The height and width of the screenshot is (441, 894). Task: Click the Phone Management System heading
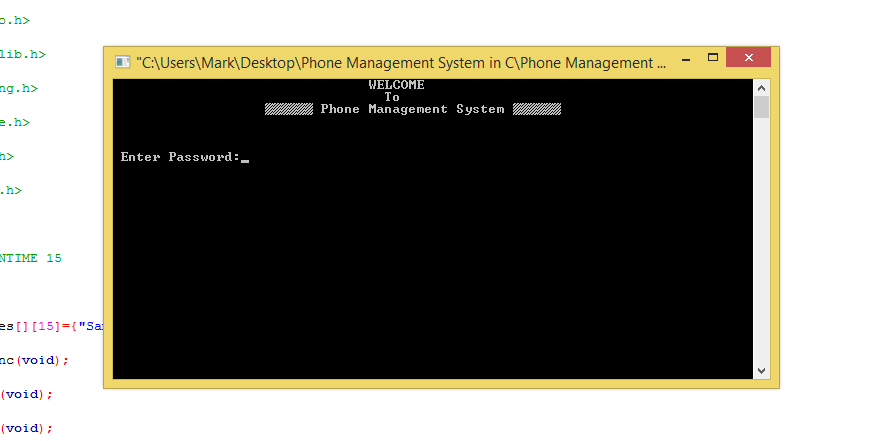coord(412,109)
